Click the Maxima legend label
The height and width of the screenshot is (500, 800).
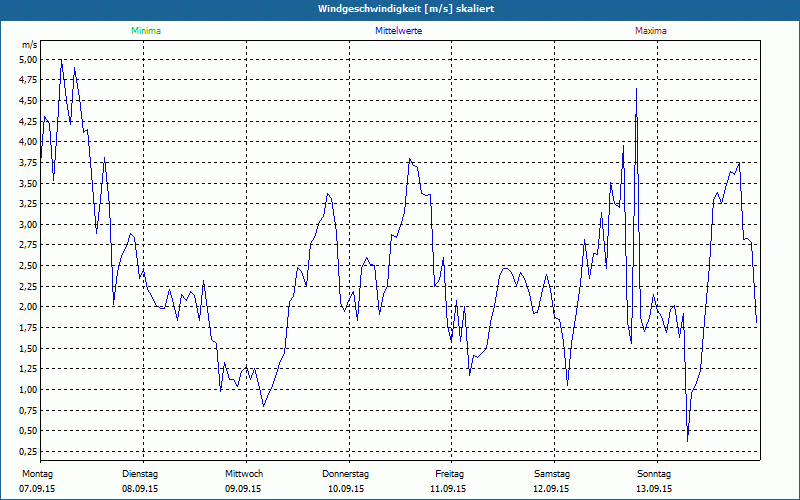pyautogui.click(x=651, y=31)
